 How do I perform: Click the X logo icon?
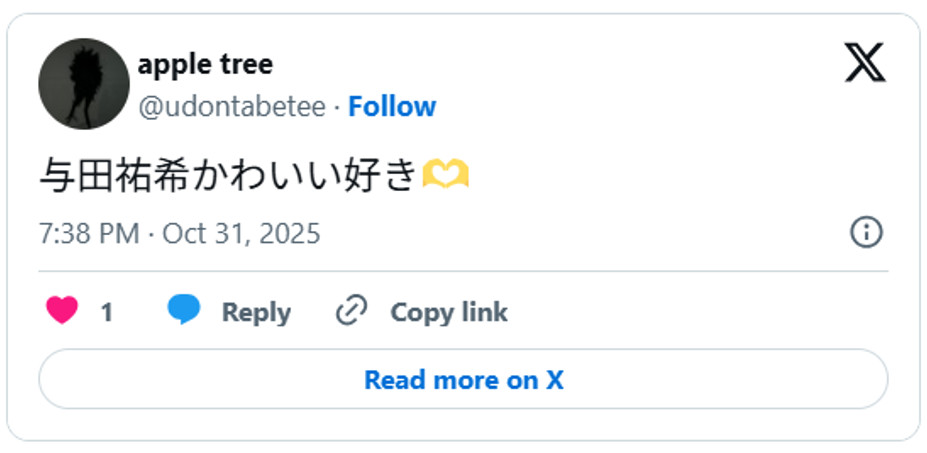click(865, 62)
